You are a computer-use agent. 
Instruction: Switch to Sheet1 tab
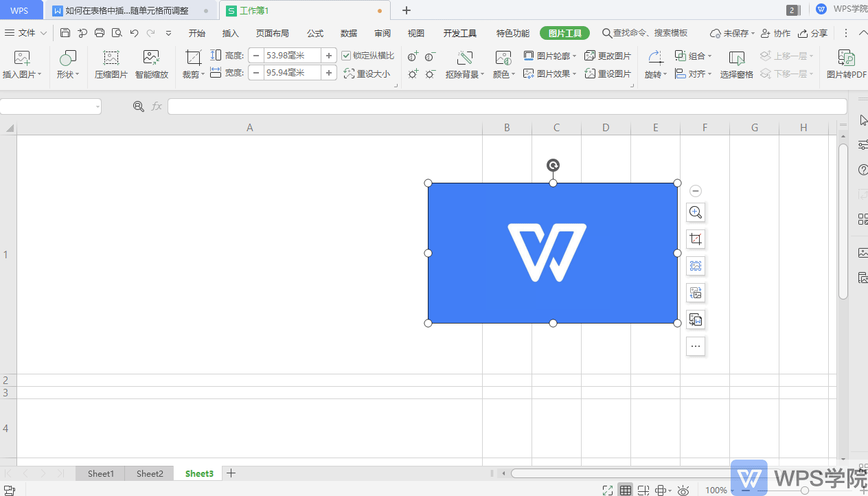100,473
